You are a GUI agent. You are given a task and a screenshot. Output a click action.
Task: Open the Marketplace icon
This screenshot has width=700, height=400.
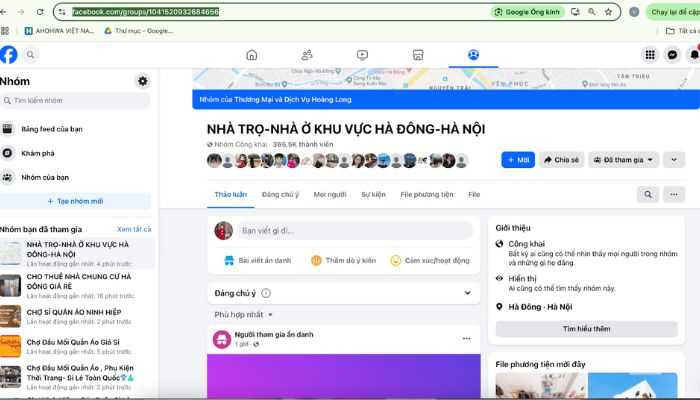click(x=418, y=55)
